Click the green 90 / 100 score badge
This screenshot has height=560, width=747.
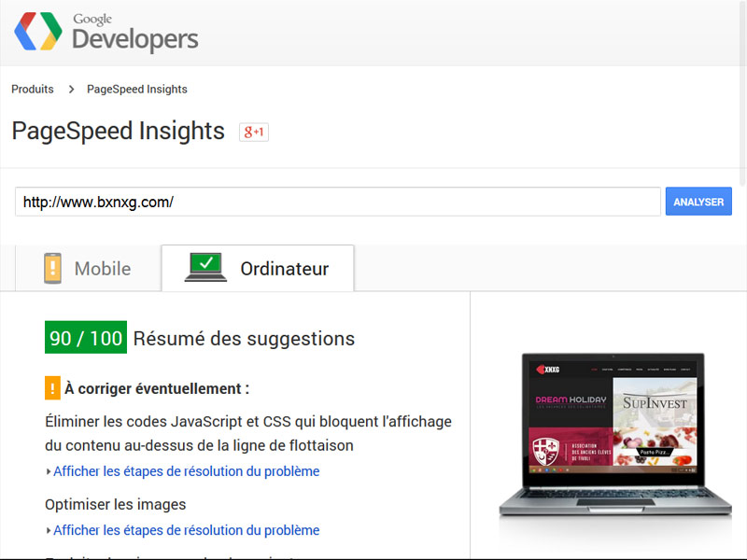click(86, 338)
